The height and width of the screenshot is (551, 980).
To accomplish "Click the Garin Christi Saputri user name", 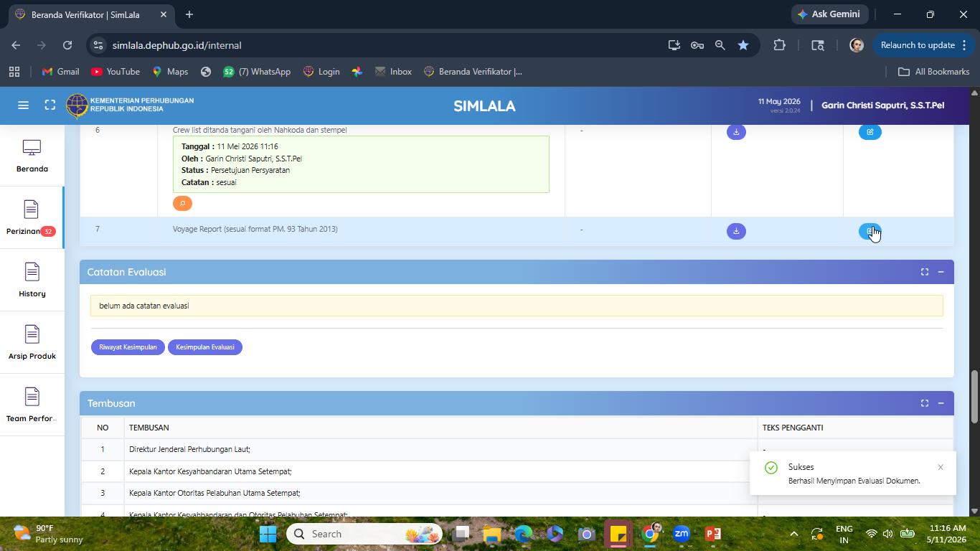I will pyautogui.click(x=882, y=105).
